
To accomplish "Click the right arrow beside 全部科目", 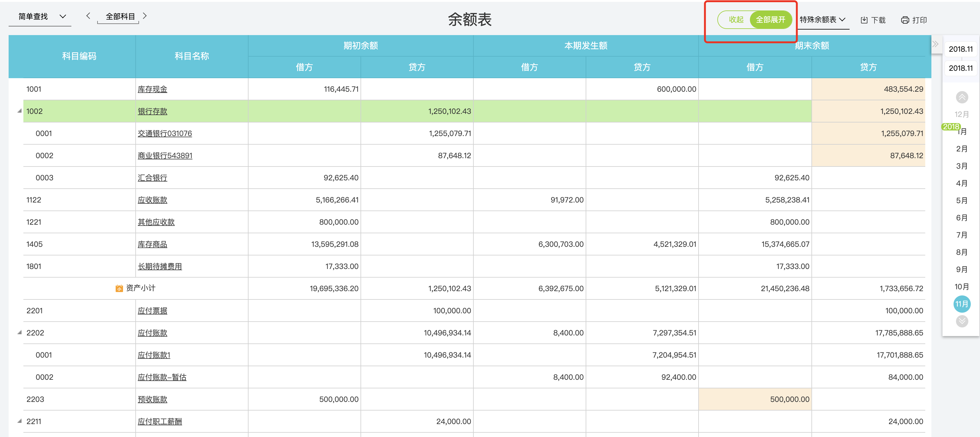I will (145, 16).
